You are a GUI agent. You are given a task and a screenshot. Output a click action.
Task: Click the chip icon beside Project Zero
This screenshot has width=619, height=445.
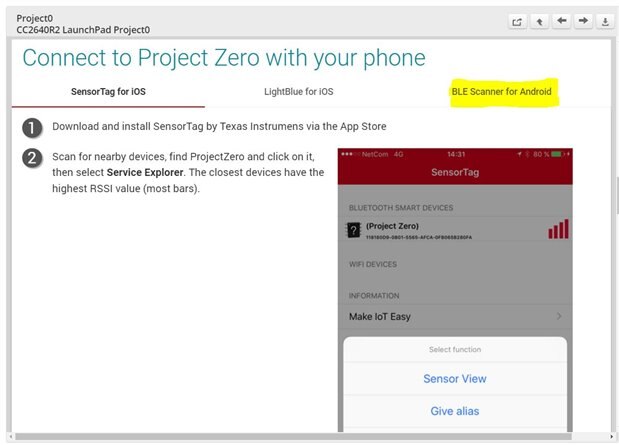pos(354,230)
